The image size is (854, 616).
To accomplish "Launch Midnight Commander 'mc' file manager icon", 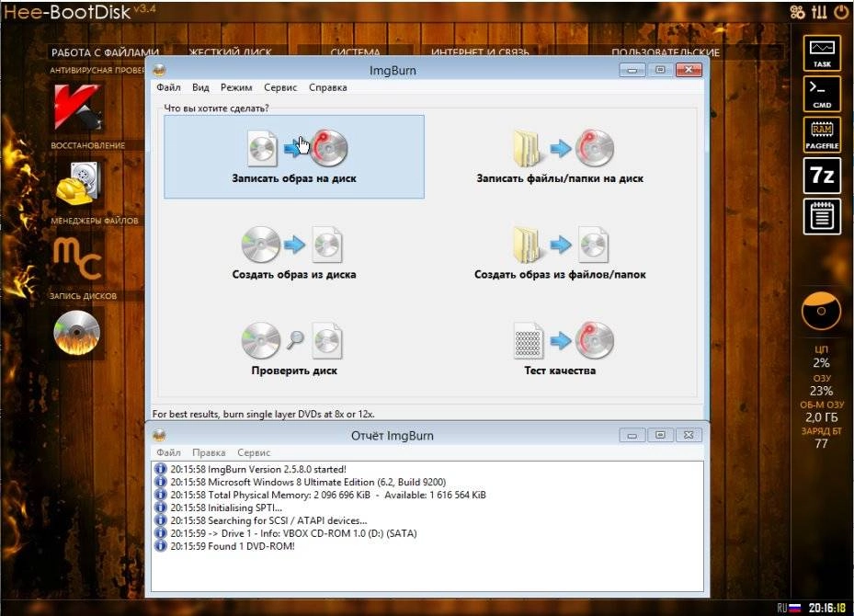I will (78, 258).
